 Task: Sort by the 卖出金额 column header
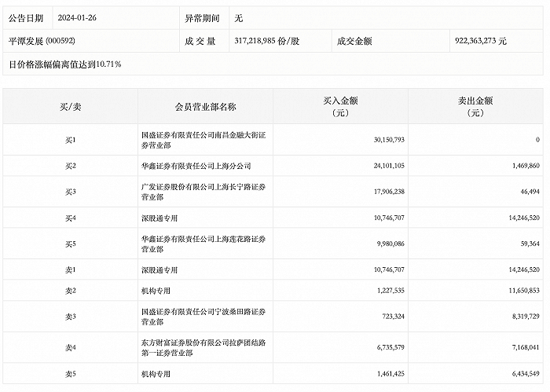click(x=475, y=106)
